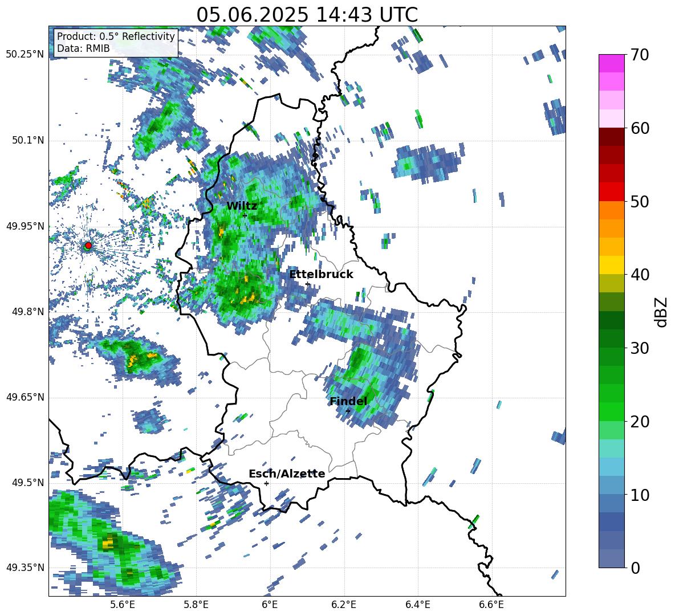The image size is (675, 616).
Task: Click the Esch/Alzette location cross marker
Action: [x=266, y=483]
